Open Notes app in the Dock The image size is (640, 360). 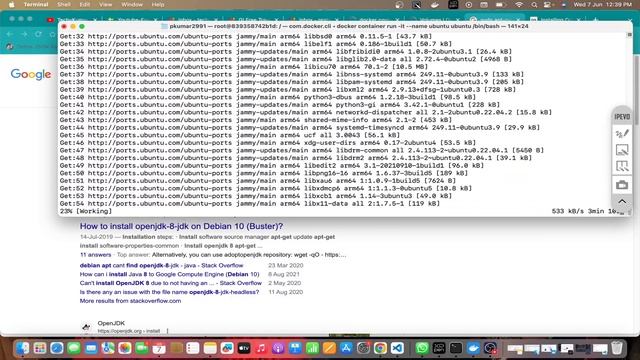(x=210, y=348)
